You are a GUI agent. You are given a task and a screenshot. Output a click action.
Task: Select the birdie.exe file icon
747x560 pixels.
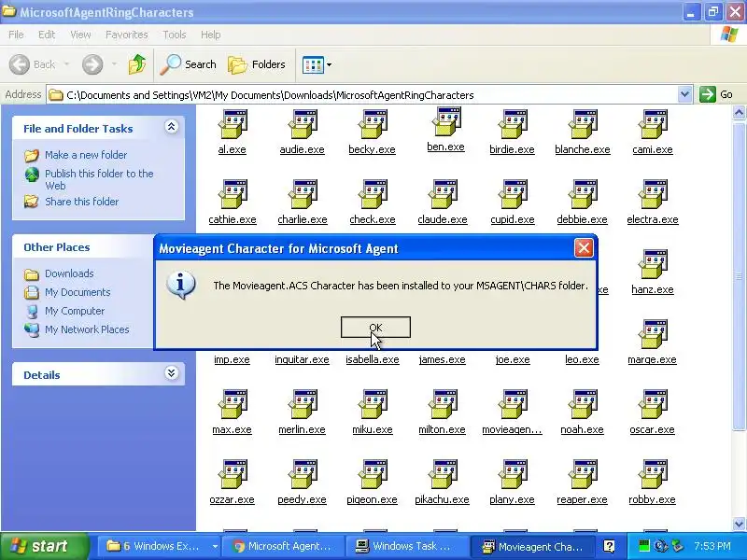pyautogui.click(x=513, y=125)
